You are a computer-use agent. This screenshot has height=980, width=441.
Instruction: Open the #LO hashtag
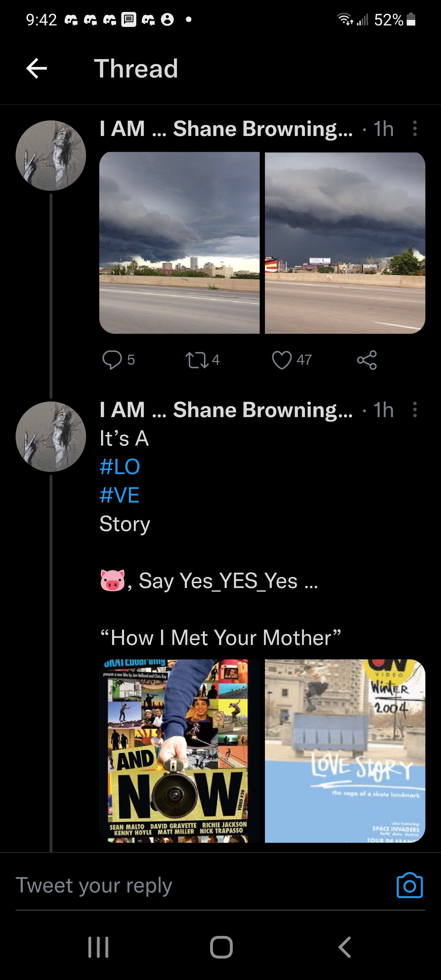pos(120,466)
